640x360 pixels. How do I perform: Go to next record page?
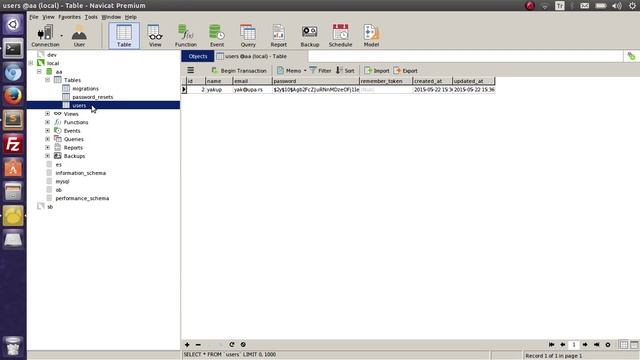(585, 345)
